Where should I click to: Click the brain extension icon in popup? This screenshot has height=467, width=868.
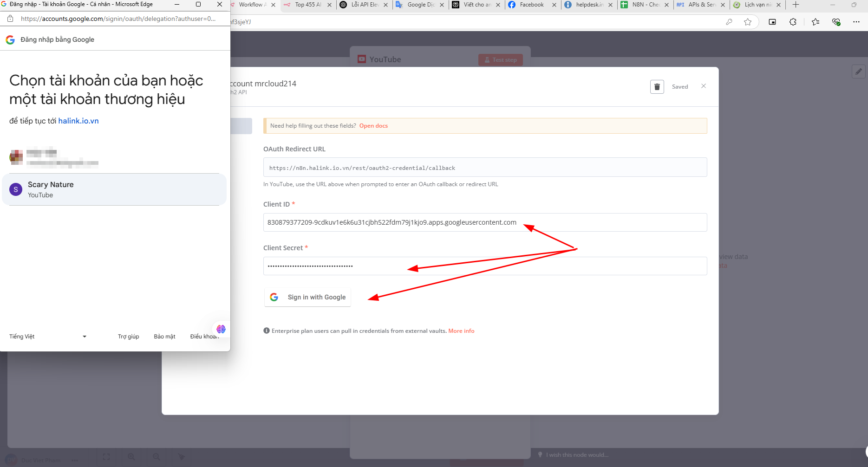[221, 329]
